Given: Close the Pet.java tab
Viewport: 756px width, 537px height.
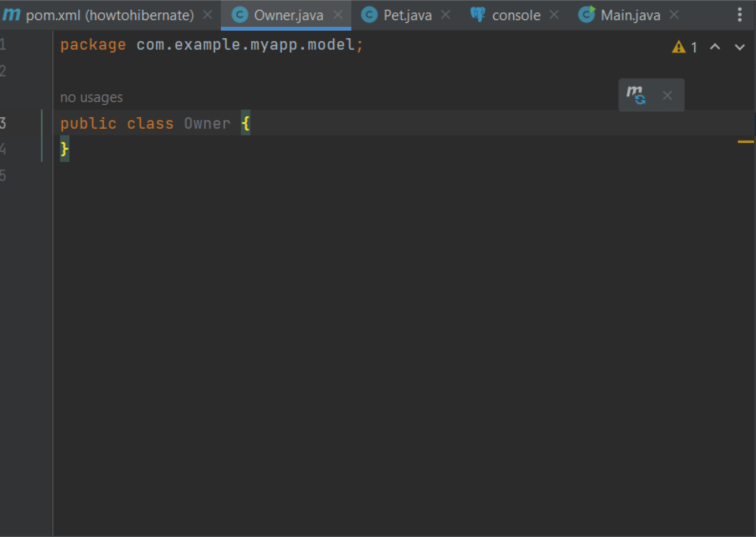Looking at the screenshot, I should pos(446,15).
